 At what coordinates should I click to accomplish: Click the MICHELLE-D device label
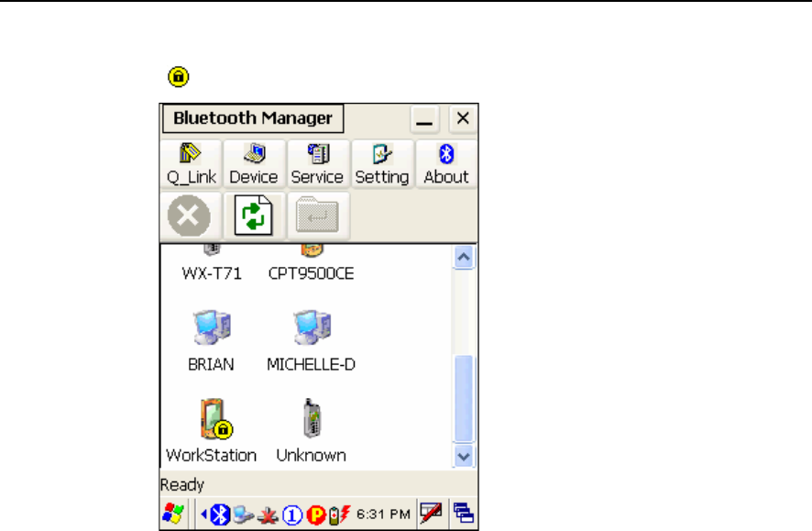tap(312, 364)
